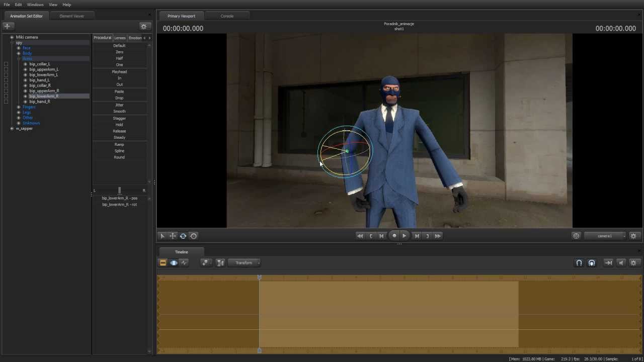Expand the Miki camera tree node
Viewport: 644px width, 362px height.
pyautogui.click(x=12, y=37)
